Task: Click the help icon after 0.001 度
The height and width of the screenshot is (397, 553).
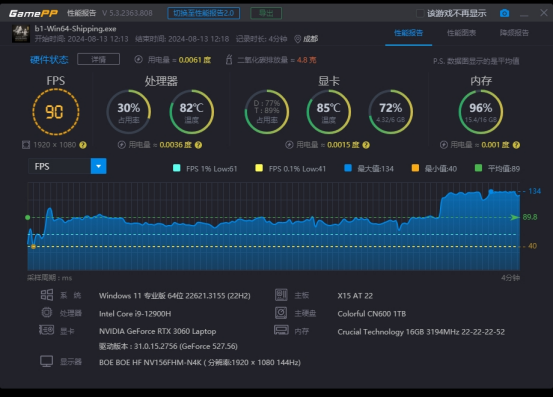Action: 516,145
